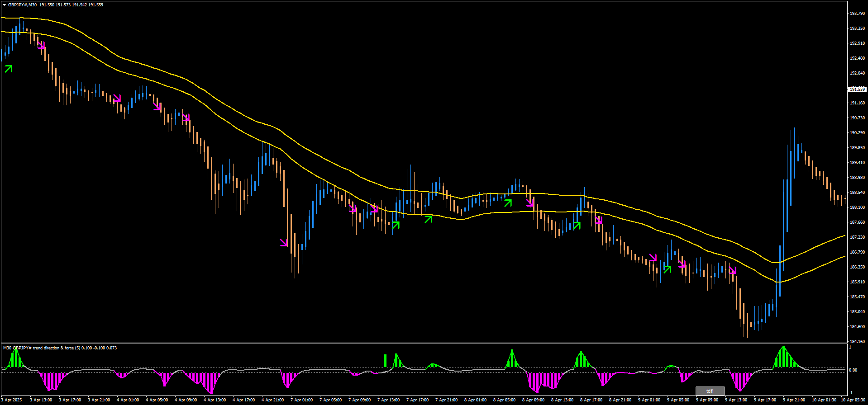This screenshot has width=868, height=405.
Task: Click the 184.160 price scale label
Action: 857,342
